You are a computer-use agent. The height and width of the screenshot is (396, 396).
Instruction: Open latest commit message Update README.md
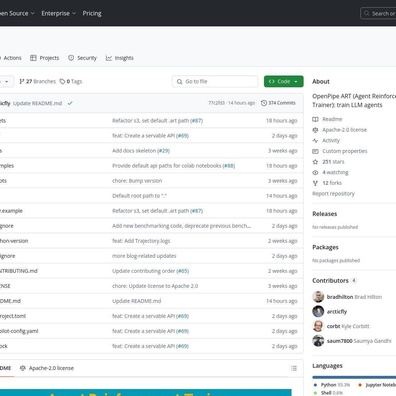pyautogui.click(x=37, y=103)
